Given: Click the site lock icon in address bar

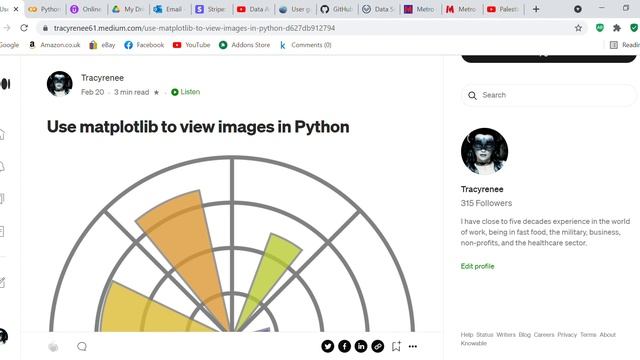Looking at the screenshot, I should pyautogui.click(x=45, y=28).
